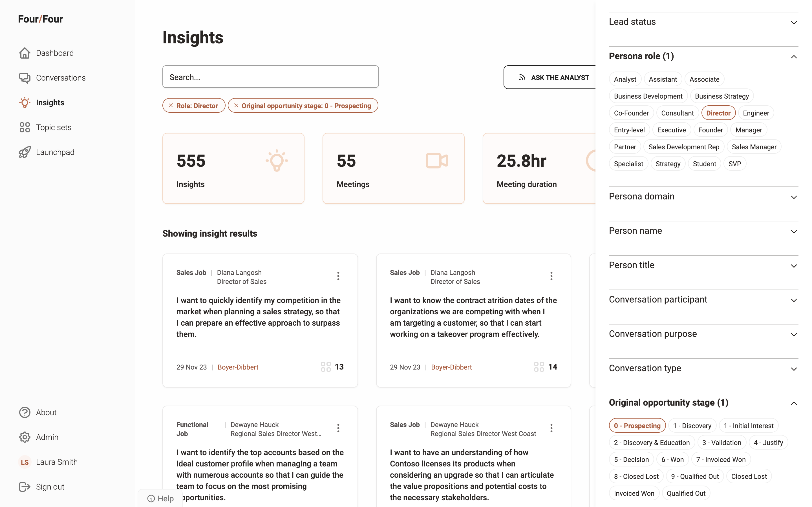
Task: Deselect the Director persona role chip
Action: (x=718, y=113)
